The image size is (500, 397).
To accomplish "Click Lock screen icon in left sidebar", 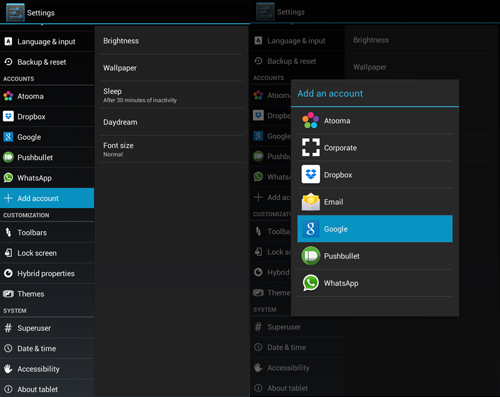I will (8, 253).
